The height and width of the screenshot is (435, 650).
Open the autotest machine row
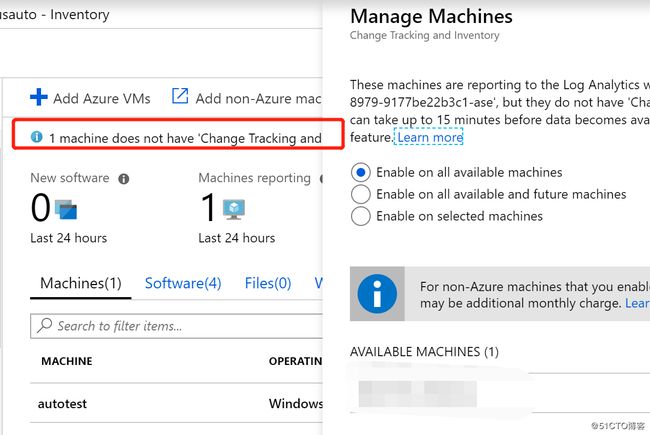pos(177,403)
